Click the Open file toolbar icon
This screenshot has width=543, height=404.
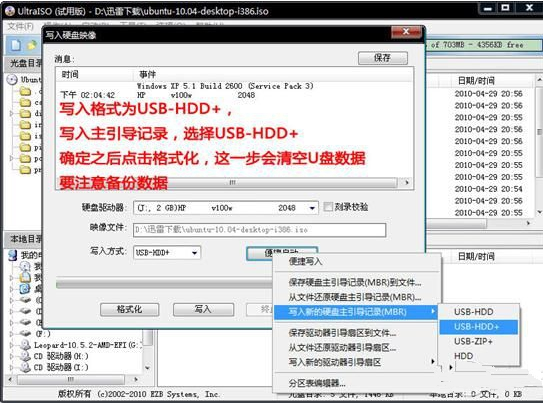32,45
